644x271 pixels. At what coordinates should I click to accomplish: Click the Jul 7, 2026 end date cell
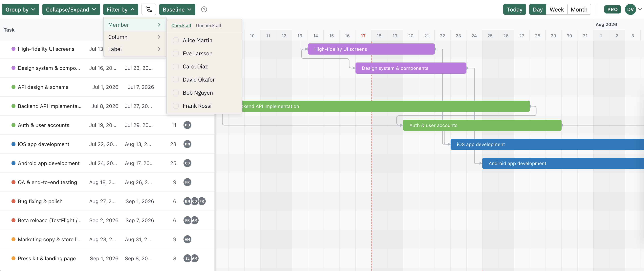click(x=141, y=87)
